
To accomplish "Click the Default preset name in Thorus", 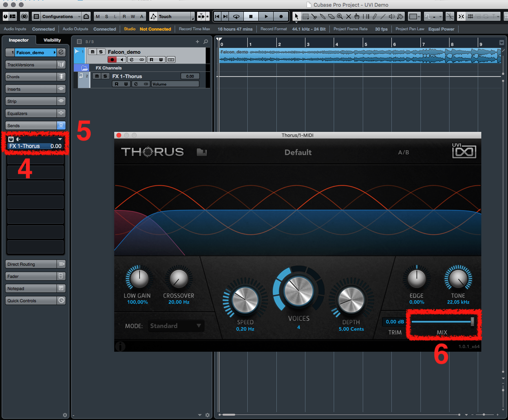I will click(x=298, y=152).
